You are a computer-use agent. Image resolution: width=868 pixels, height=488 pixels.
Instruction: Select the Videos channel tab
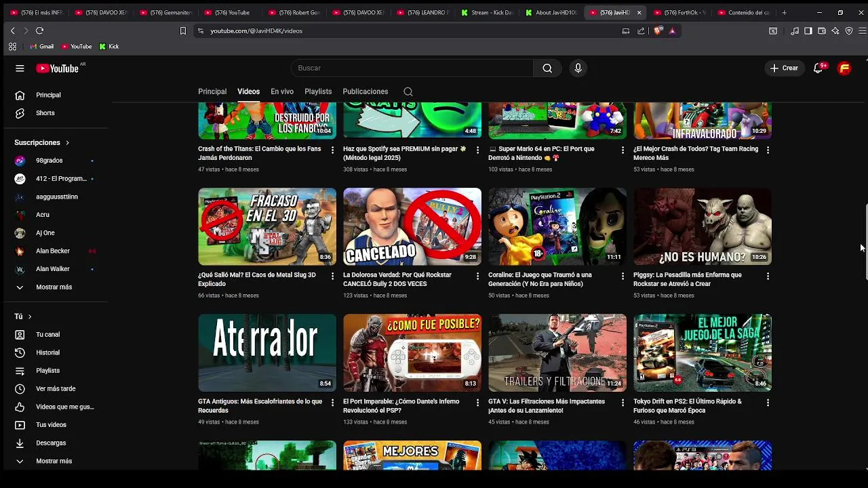click(x=248, y=91)
